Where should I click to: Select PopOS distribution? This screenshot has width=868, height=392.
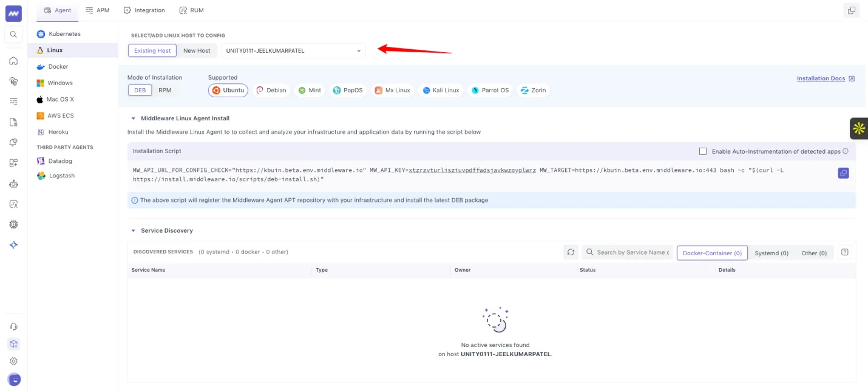(x=348, y=90)
